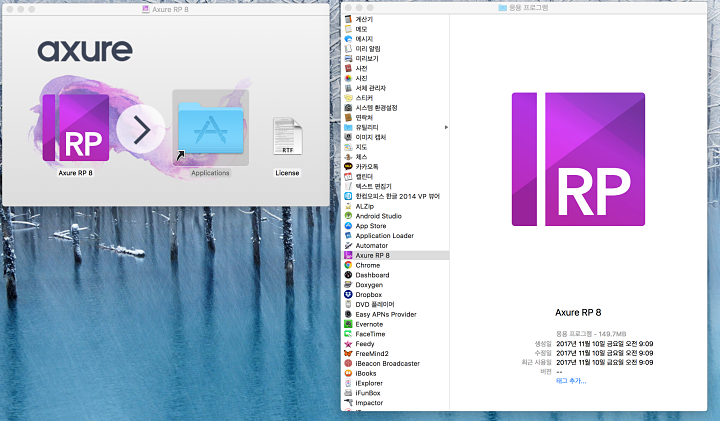This screenshot has width=720, height=421.
Task: Select the License RTF document icon
Action: 287,136
